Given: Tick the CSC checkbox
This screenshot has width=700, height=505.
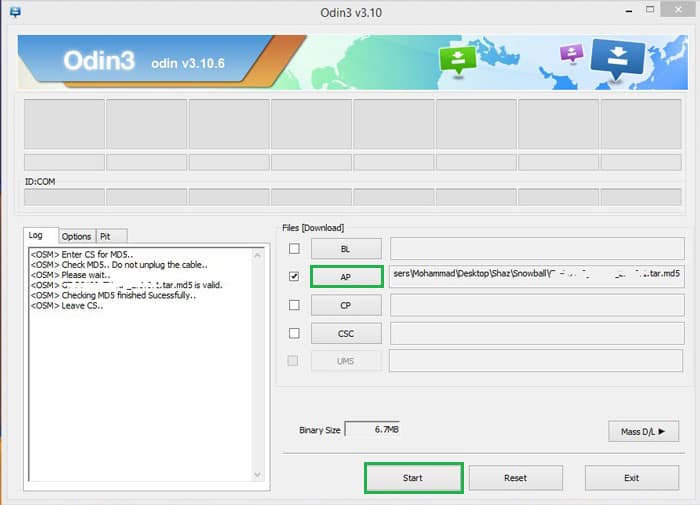Looking at the screenshot, I should pos(294,333).
